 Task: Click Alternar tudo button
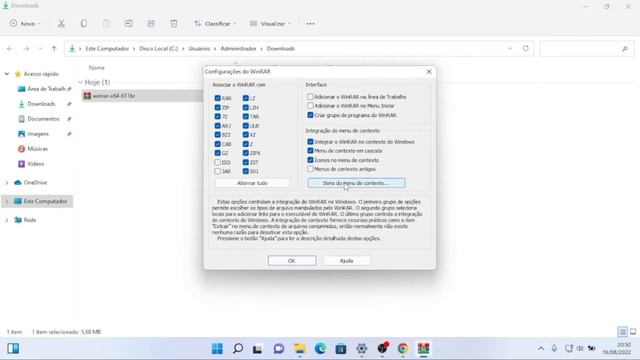pyautogui.click(x=252, y=183)
